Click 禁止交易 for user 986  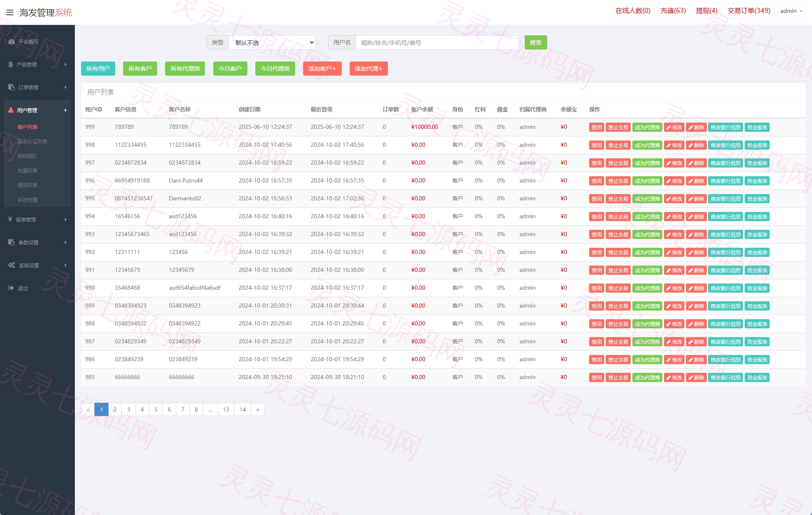[x=618, y=360]
